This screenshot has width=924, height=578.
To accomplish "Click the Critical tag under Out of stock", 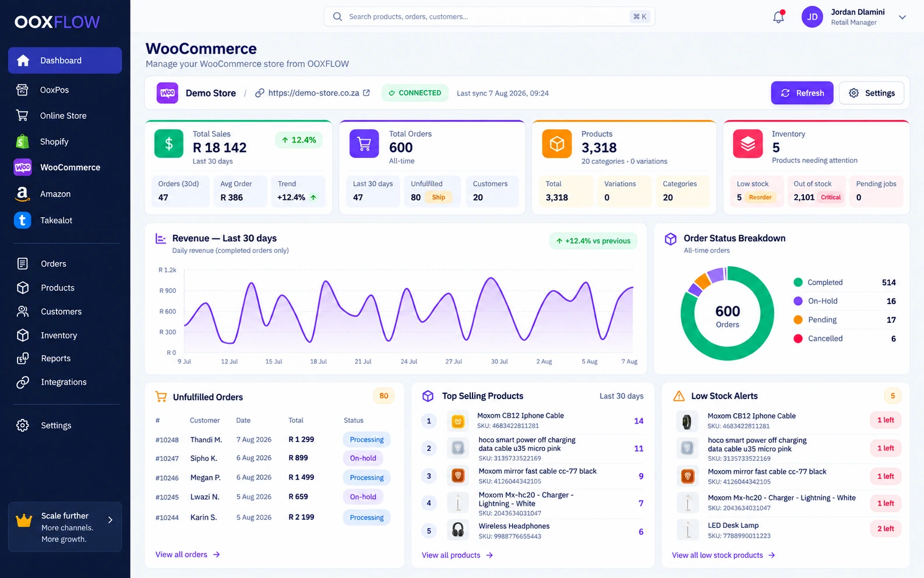I will click(x=831, y=198).
